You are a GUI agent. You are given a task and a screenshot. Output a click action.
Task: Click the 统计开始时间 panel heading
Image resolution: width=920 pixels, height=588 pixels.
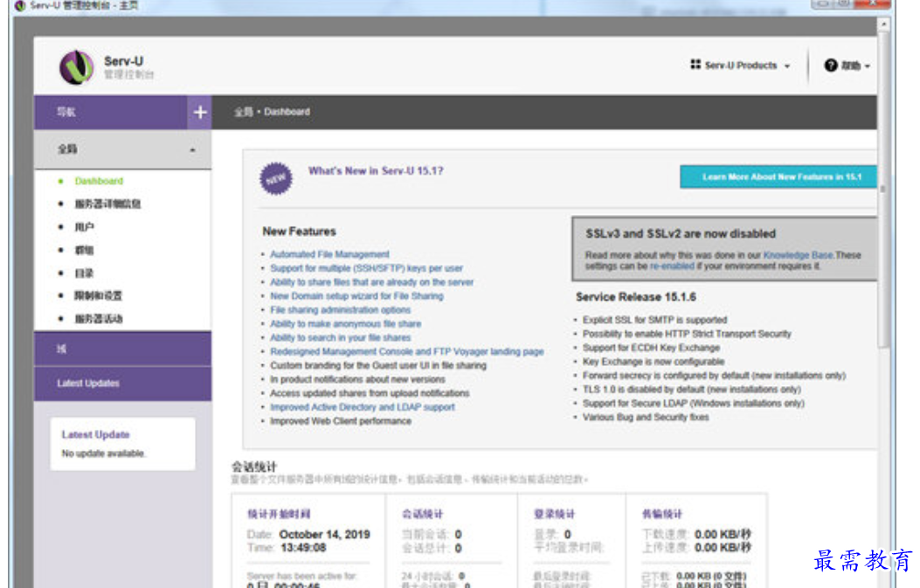click(279, 514)
